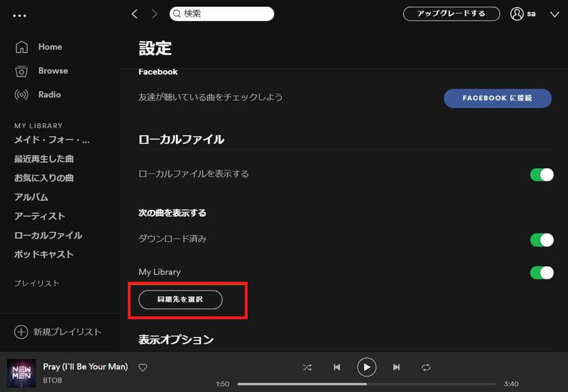Toggle the My Library switch
This screenshot has width=568, height=392.
click(x=541, y=273)
